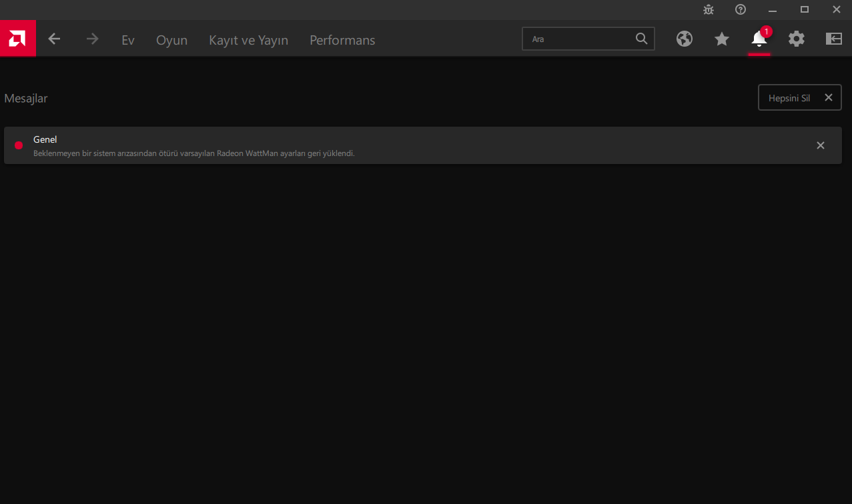Open the web browser globe icon
852x504 pixels.
coord(685,39)
